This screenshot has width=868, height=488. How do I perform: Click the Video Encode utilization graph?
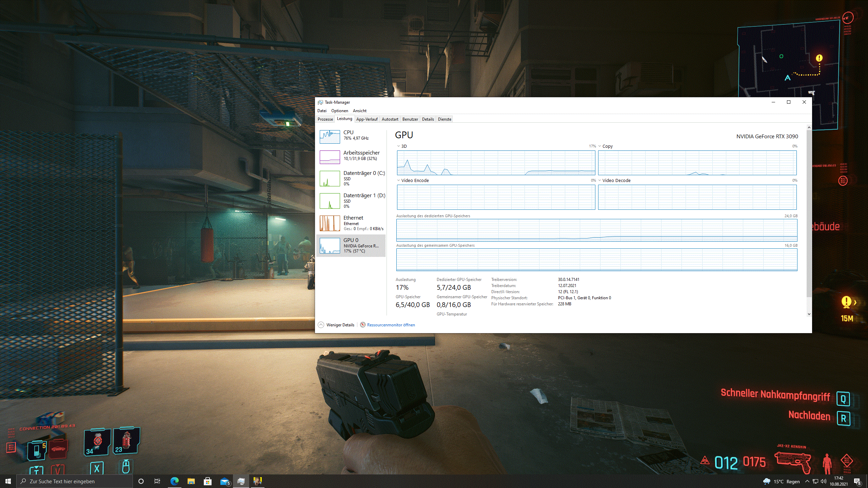[x=496, y=197]
